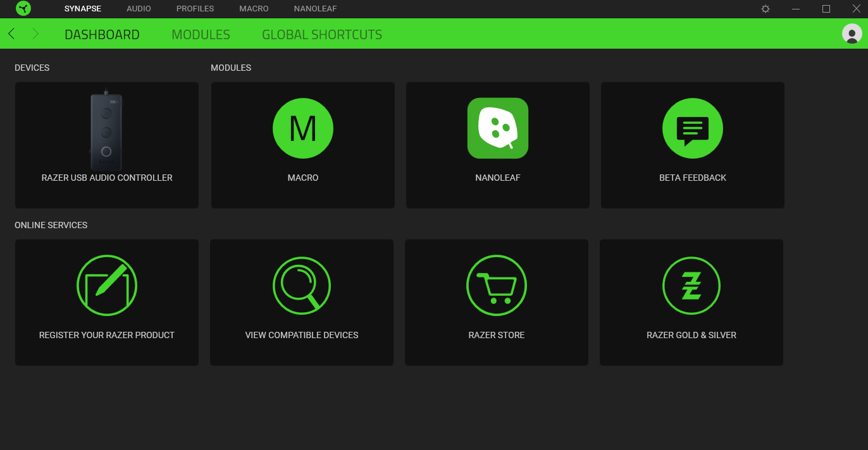Click View Compatible Devices link
This screenshot has height=450, width=868.
302,335
